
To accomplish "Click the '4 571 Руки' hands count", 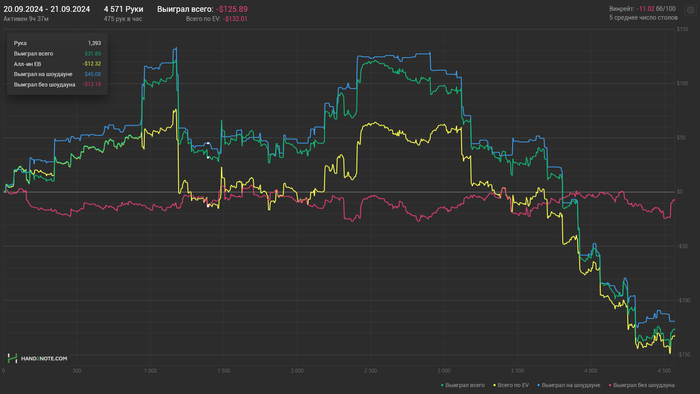I will click(x=123, y=9).
